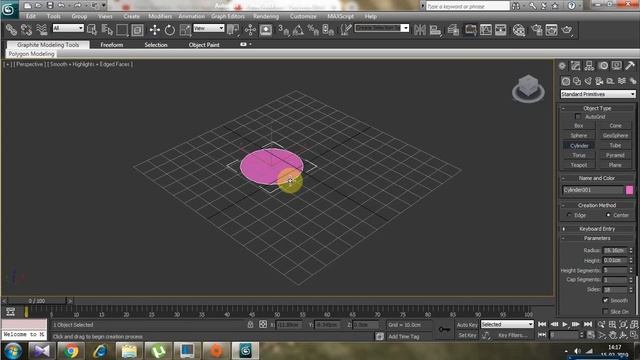Open the Utilities hammer panel icon
Image resolution: width=640 pixels, height=360 pixels.
[x=630, y=66]
